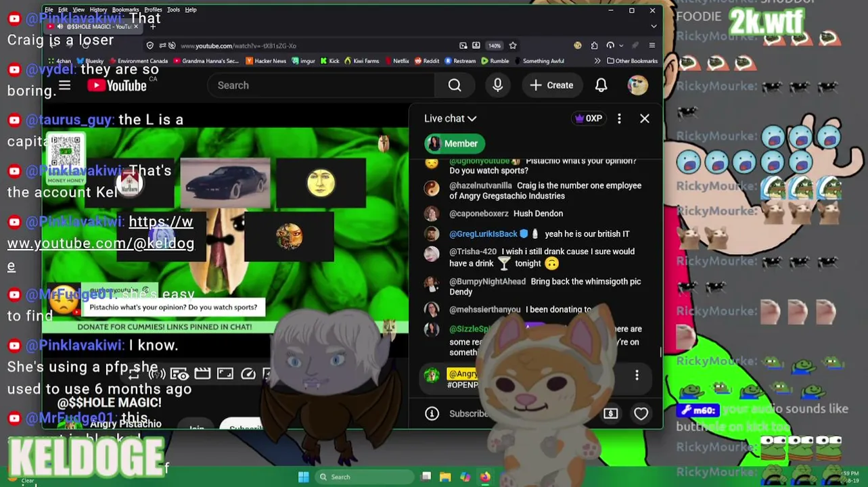The image size is (868, 487).
Task: Click the keldoge YouTube link in overlay chat
Action: (101, 243)
